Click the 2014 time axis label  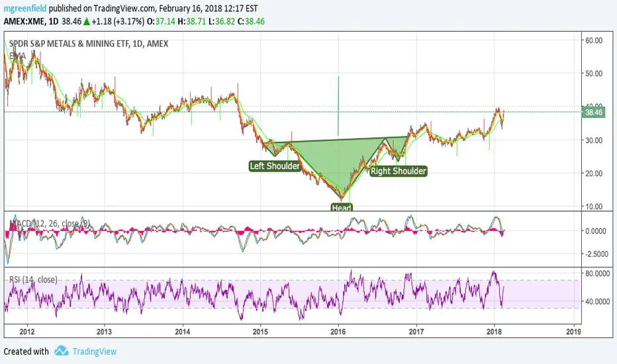tap(183, 332)
